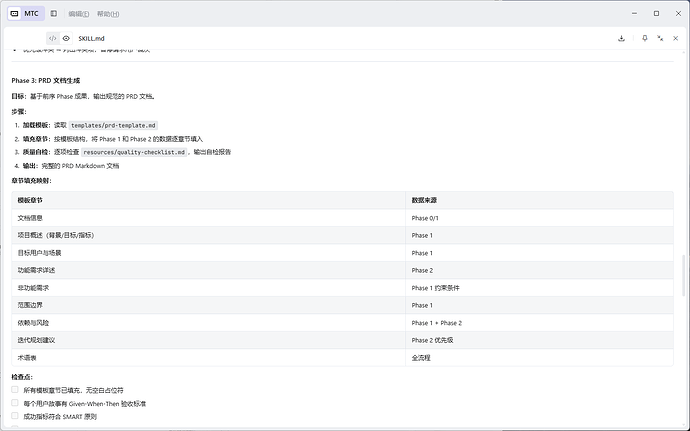Image resolution: width=690 pixels, height=431 pixels.
Task: Click the vertical scrollbar thumb
Action: (x=683, y=275)
